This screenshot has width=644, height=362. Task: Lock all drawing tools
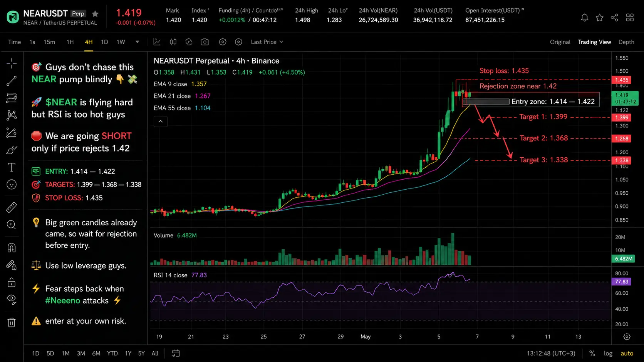coord(12,282)
